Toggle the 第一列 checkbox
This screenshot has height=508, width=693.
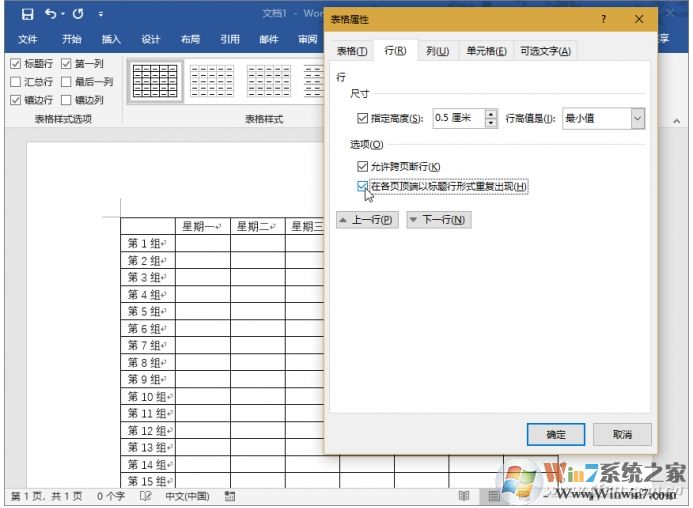tap(66, 64)
